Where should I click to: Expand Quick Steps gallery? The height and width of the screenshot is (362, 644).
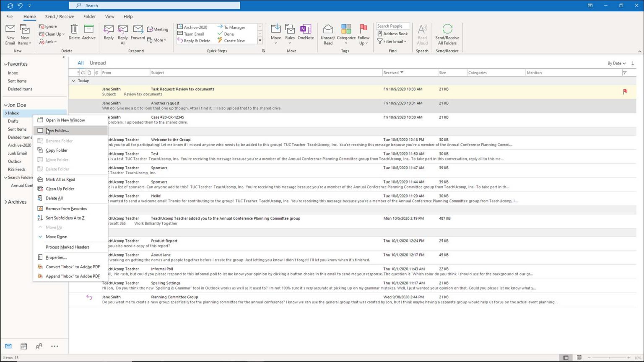(x=260, y=41)
